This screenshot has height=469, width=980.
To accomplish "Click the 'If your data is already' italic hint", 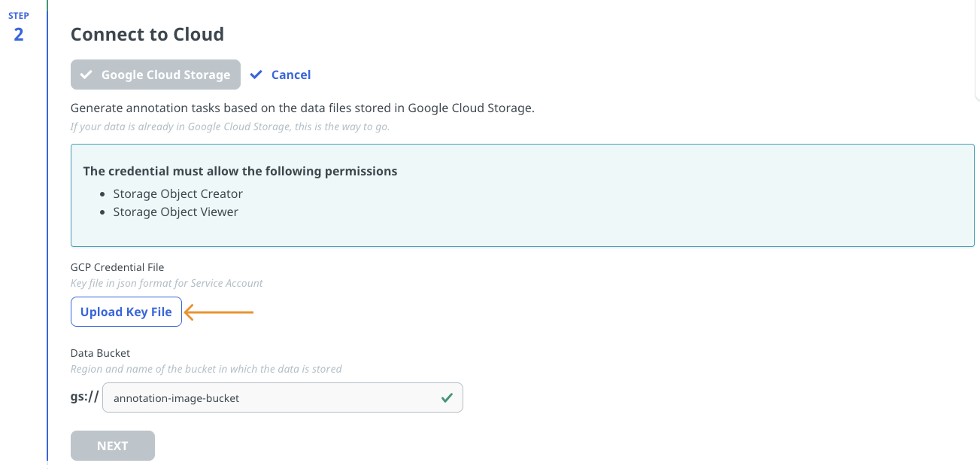I will [x=230, y=126].
